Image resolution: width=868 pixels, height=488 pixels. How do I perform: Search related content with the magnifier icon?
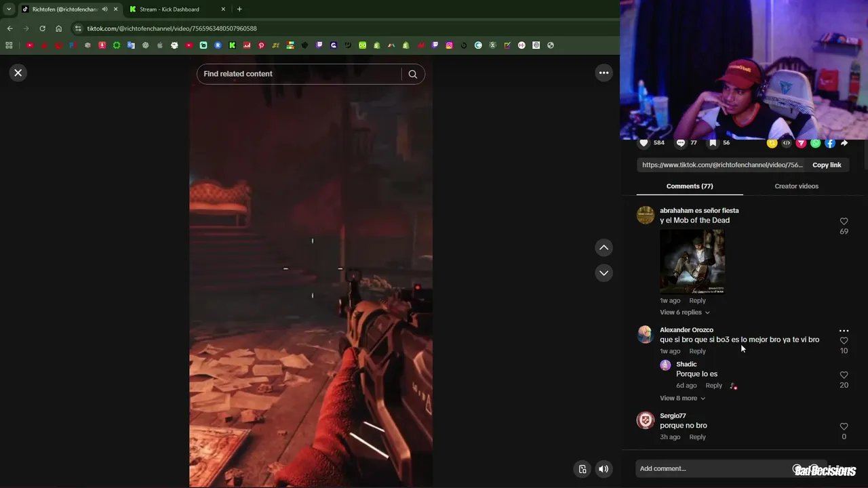point(412,74)
